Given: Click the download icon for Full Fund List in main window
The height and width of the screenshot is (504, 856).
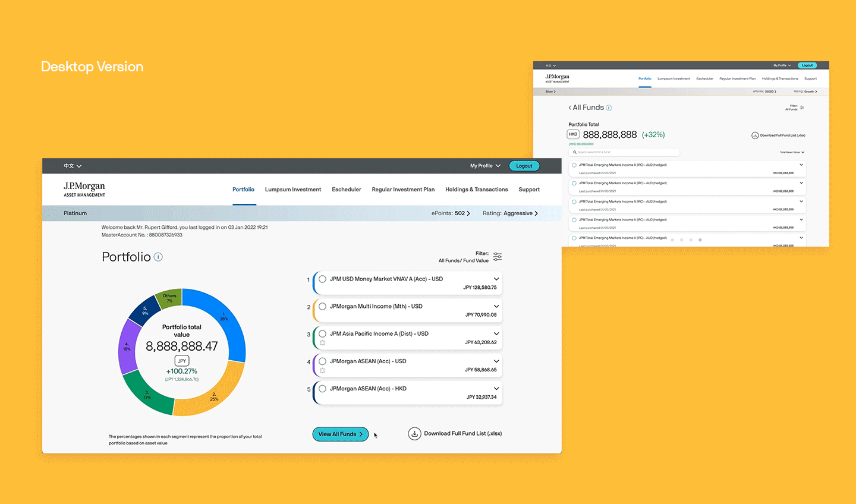Looking at the screenshot, I should pos(414,434).
